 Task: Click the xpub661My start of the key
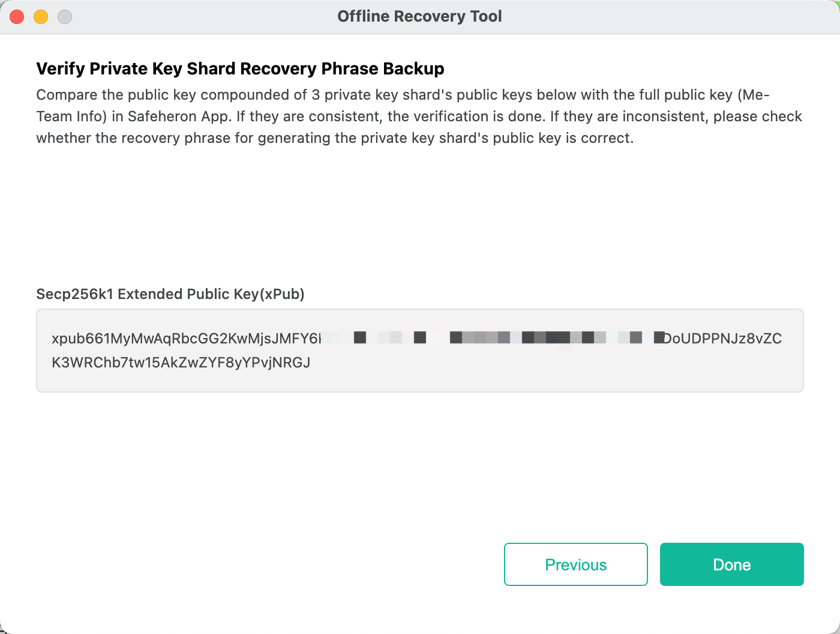90,338
